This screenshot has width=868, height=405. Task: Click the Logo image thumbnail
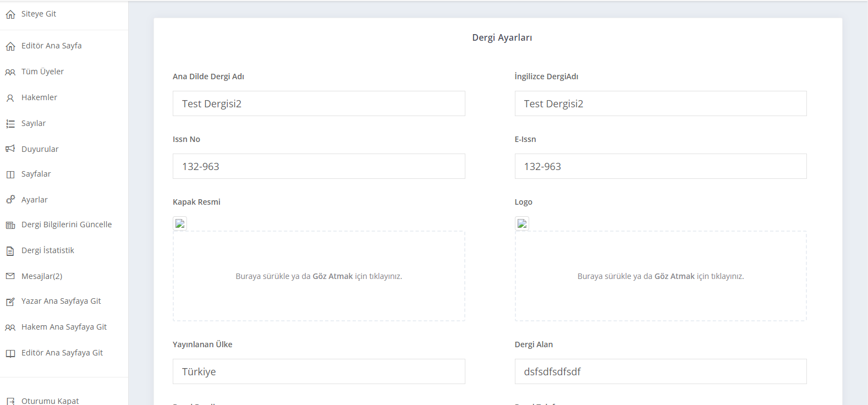pos(522,223)
